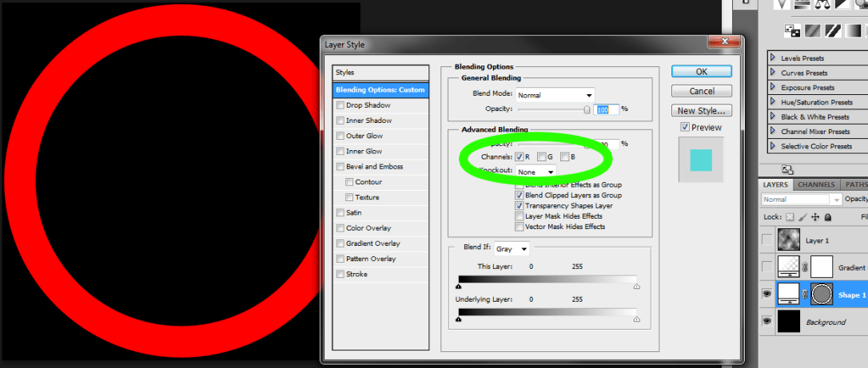Click the General Blending Opacity slider handle
Image resolution: width=868 pixels, height=368 pixels.
tap(587, 110)
